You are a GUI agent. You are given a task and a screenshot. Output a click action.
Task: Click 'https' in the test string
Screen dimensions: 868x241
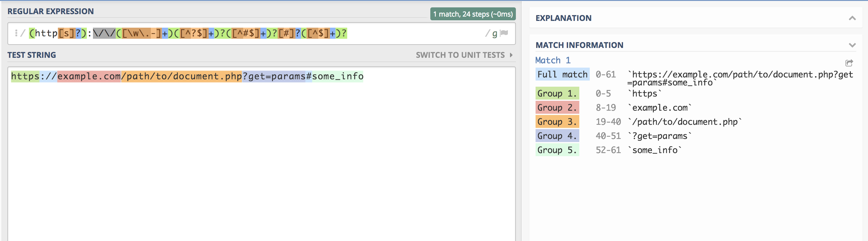point(25,77)
